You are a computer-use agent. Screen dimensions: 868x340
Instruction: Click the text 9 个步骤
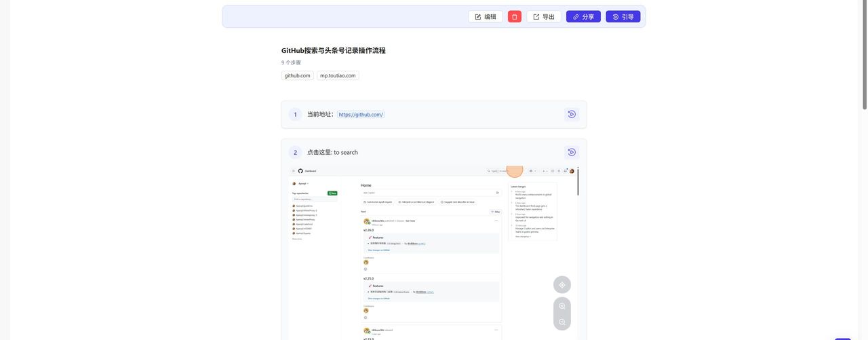click(291, 62)
